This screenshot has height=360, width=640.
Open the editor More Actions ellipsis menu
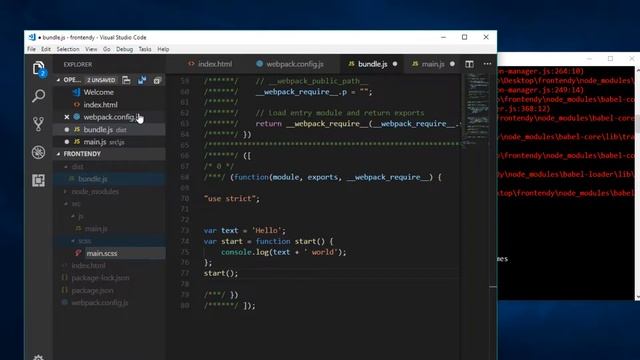[x=487, y=64]
